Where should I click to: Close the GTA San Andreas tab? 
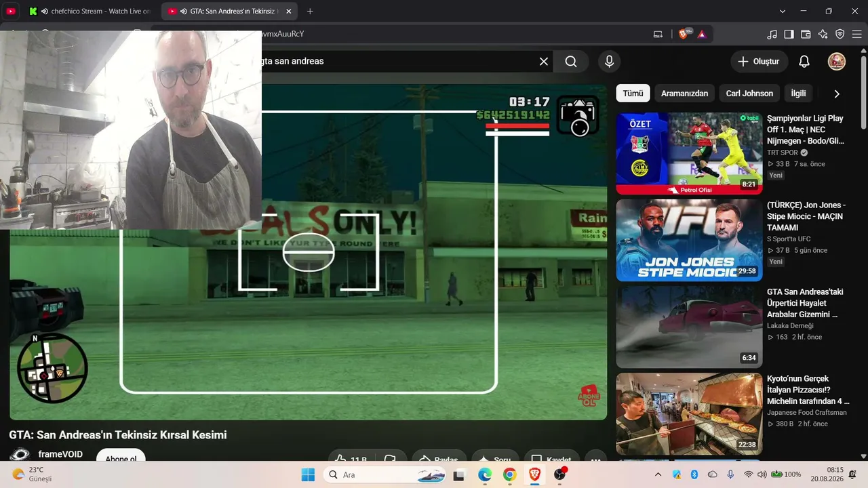point(289,12)
